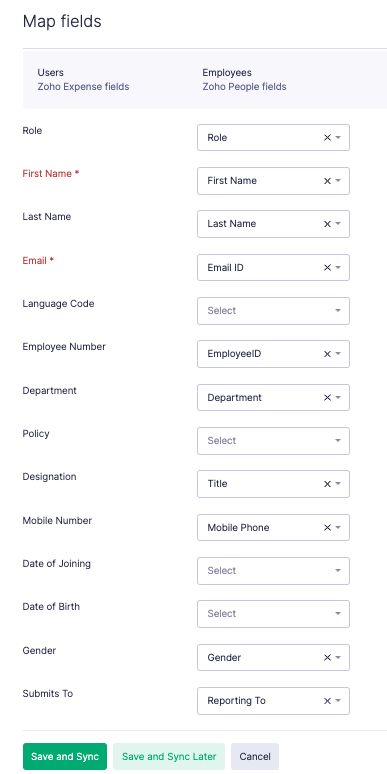Open the Language Code select dropdown
Viewport: 387px width, 774px height.
(273, 311)
